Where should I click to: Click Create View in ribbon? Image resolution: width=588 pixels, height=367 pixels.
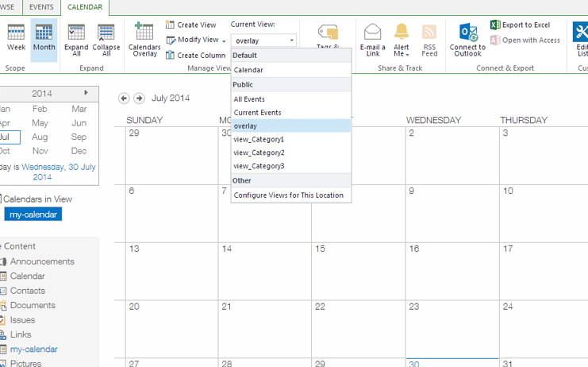pyautogui.click(x=191, y=25)
